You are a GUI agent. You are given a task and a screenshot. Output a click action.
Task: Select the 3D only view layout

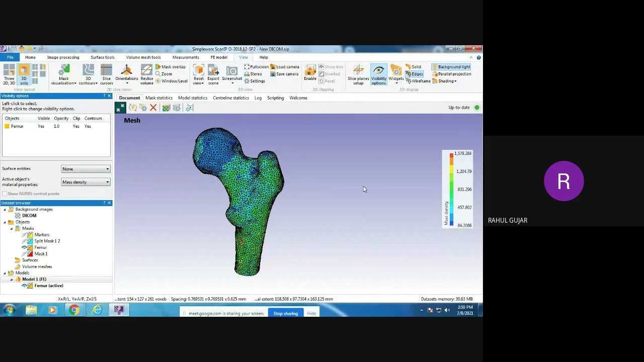pyautogui.click(x=24, y=74)
